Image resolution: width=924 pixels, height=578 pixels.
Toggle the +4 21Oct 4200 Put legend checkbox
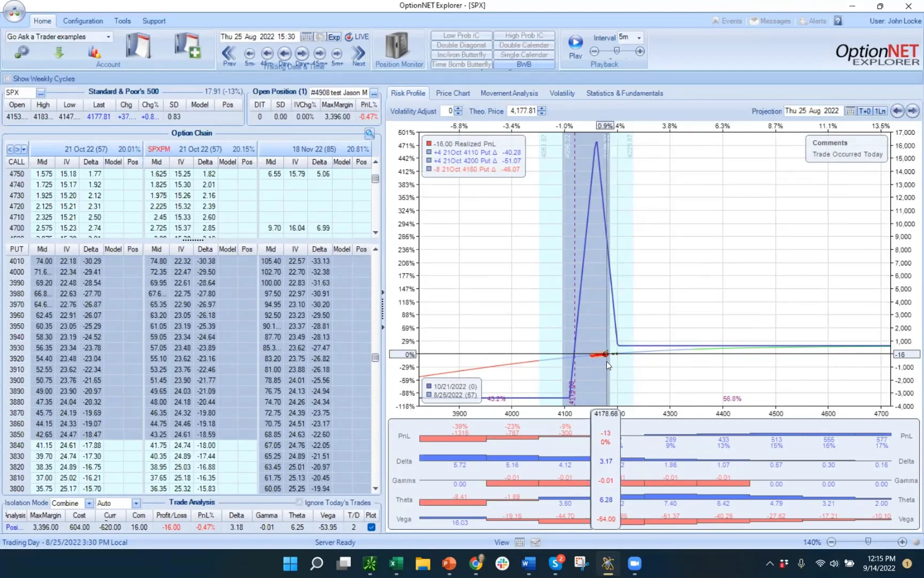[429, 161]
